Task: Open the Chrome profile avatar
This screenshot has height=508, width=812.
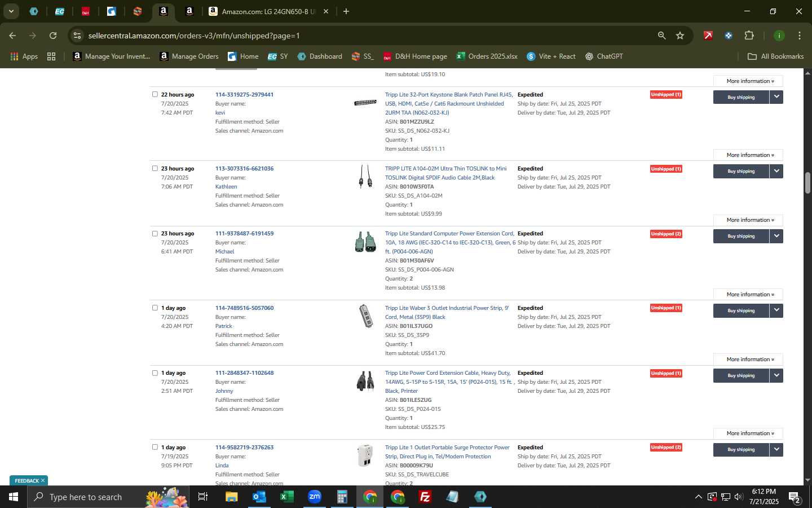Action: click(779, 36)
